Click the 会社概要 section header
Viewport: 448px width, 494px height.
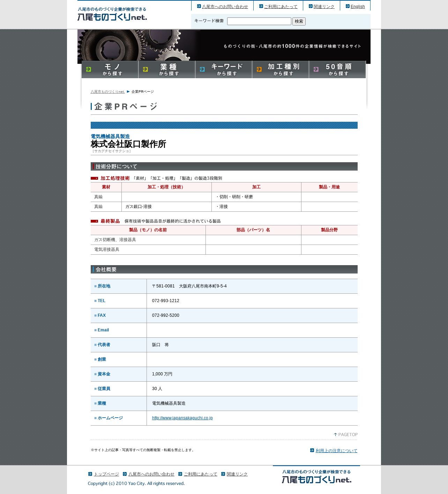tap(224, 269)
